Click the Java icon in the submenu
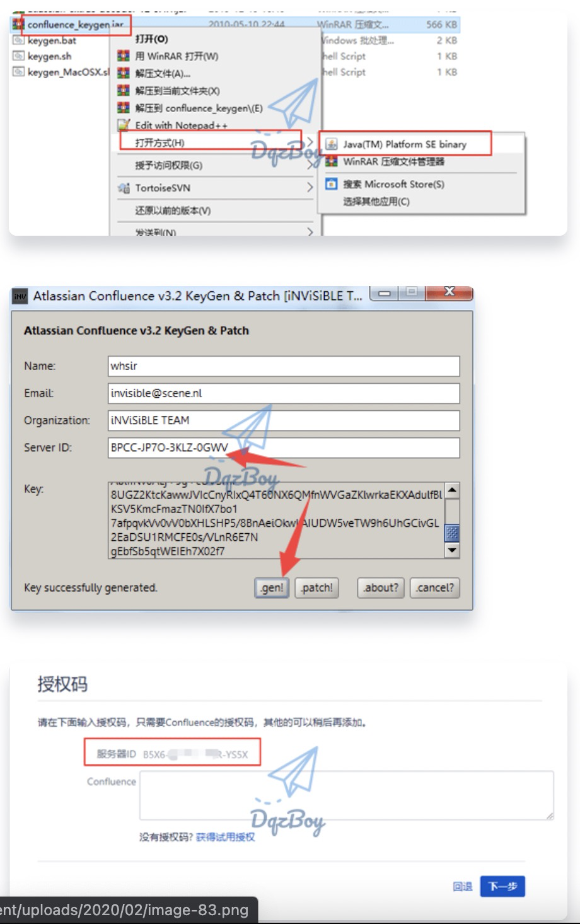Image resolution: width=580 pixels, height=924 pixels. click(x=331, y=144)
